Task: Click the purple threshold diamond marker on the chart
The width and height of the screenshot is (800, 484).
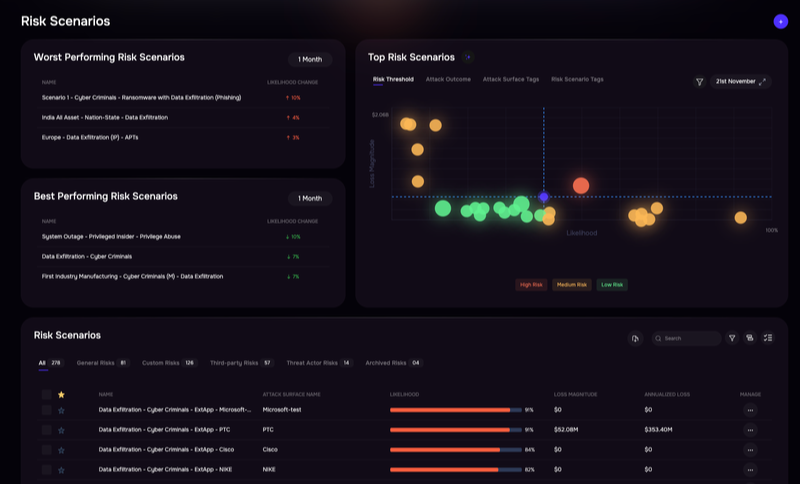Action: (543, 197)
